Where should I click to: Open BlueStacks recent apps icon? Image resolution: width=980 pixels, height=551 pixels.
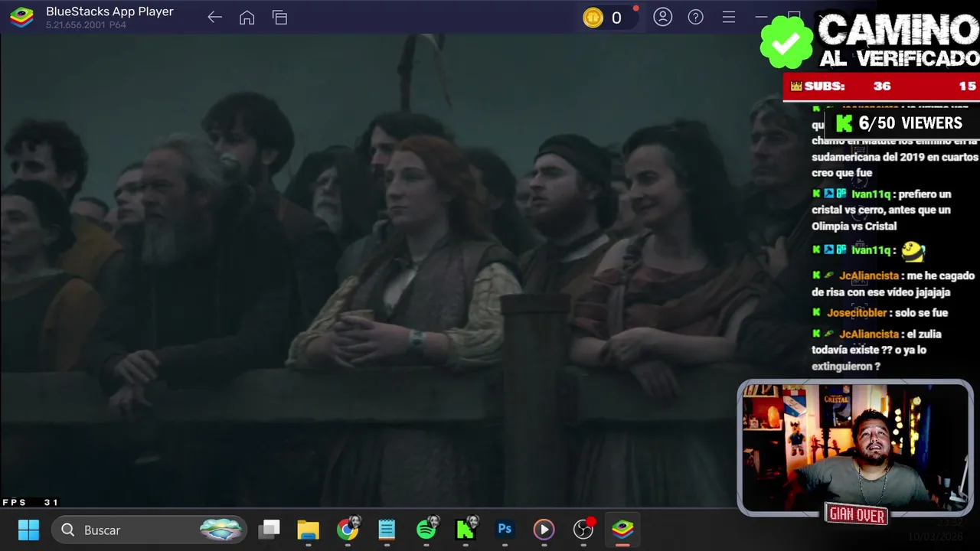279,18
